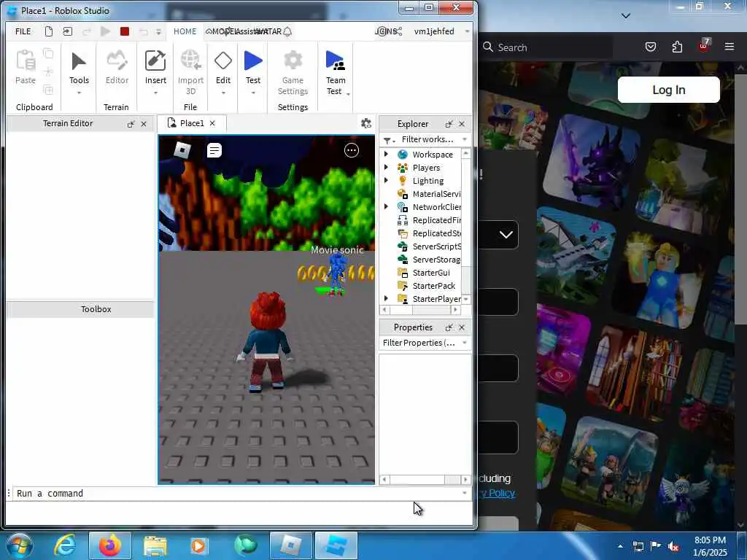This screenshot has height=560, width=747.
Task: Expand the Workspace node arrow
Action: (387, 155)
